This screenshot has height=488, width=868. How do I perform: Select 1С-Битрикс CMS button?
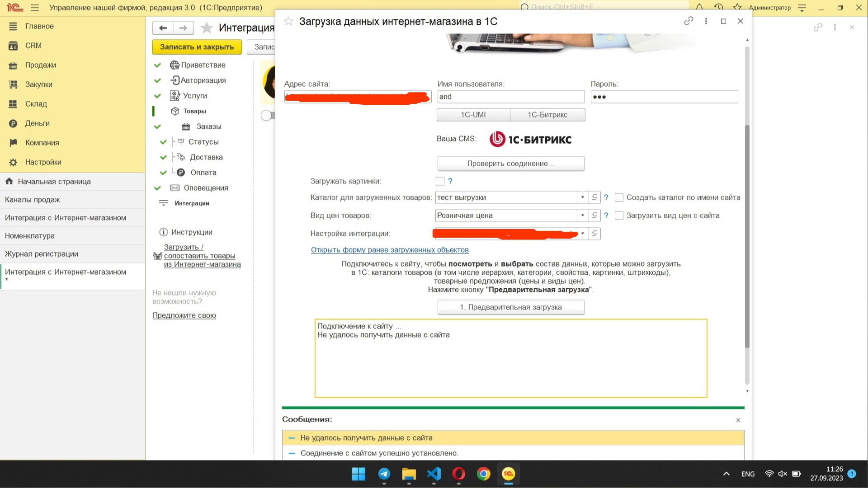coord(547,115)
